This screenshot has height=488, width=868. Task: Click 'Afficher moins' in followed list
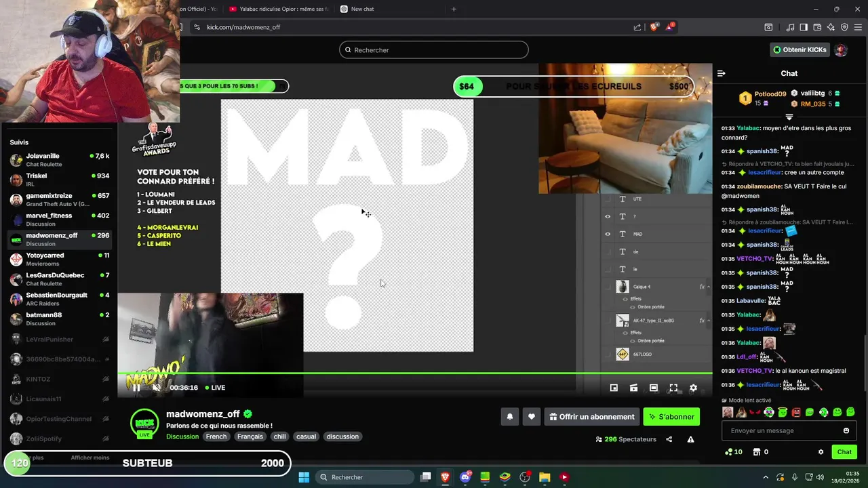pyautogui.click(x=90, y=457)
